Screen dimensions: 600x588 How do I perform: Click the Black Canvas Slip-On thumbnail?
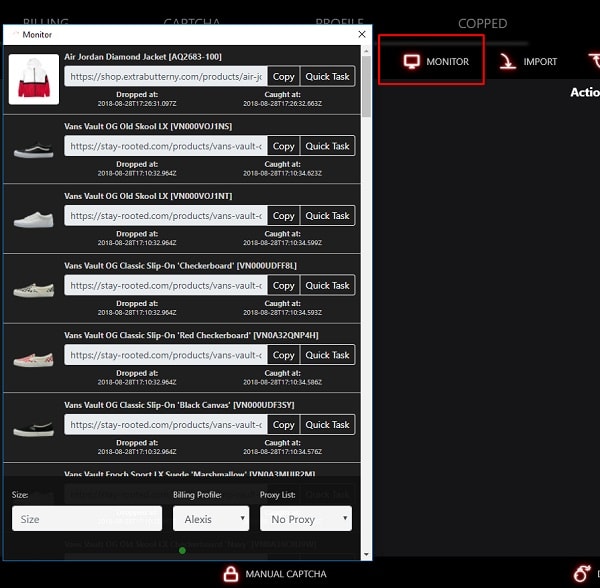pyautogui.click(x=34, y=429)
